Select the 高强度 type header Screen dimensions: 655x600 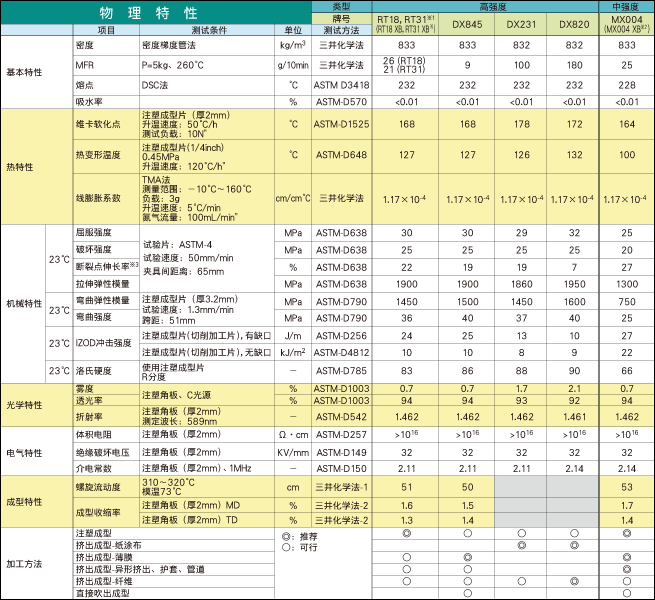(493, 7)
